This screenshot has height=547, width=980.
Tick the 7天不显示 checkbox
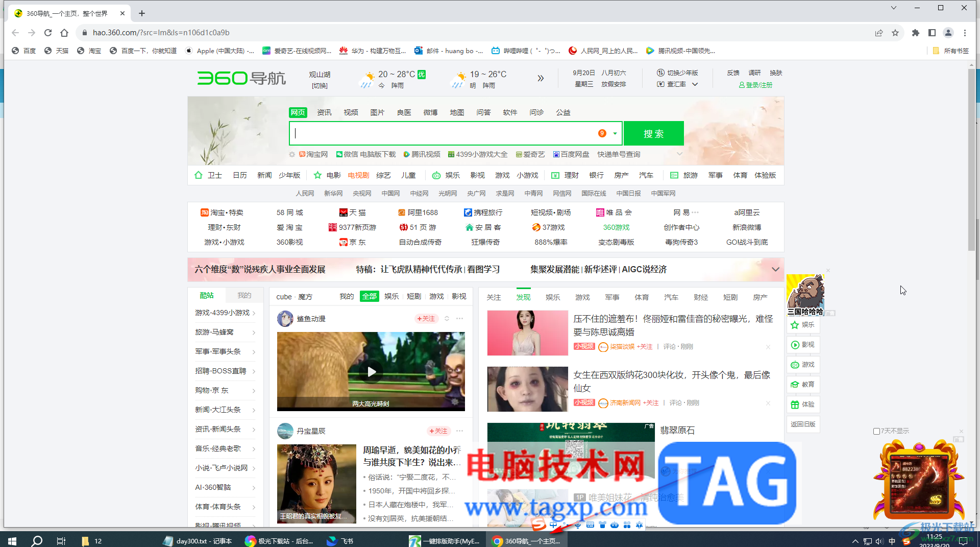pos(876,431)
